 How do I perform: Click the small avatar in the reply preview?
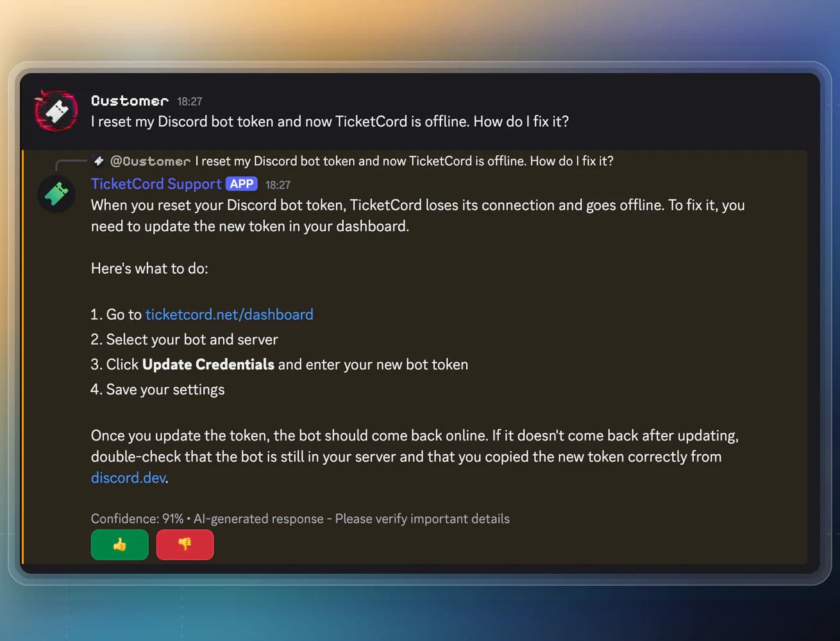click(98, 160)
